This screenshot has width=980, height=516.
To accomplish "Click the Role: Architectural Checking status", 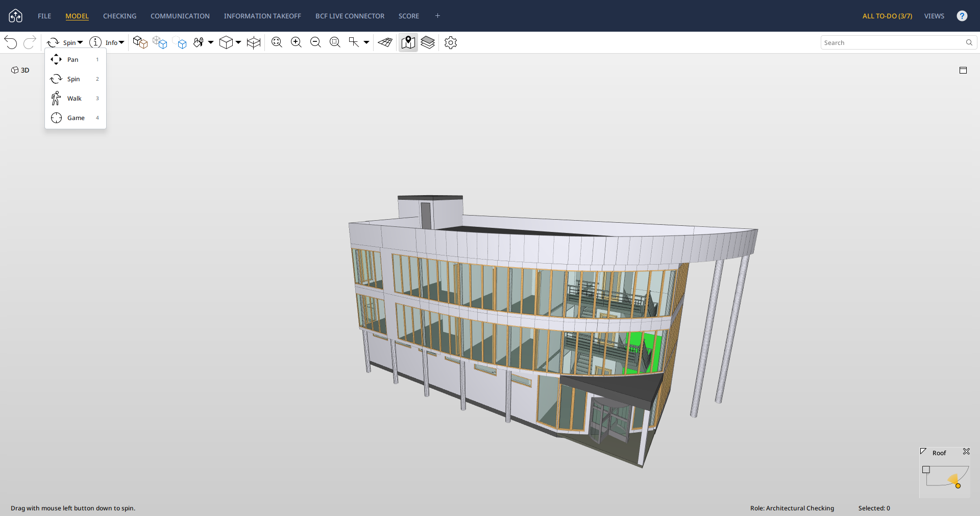I will coord(792,508).
